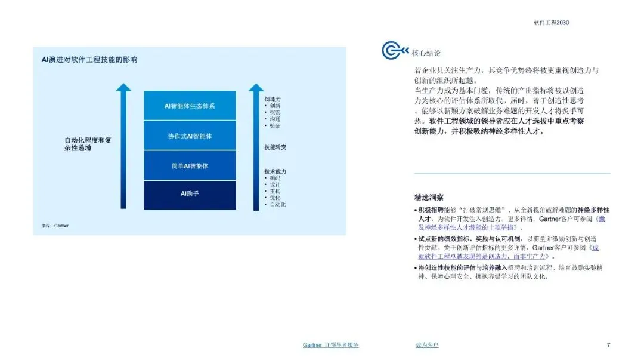This screenshot has height=363, width=644.
Task: Click the upward arrow beside 自动化程度 label
Action: [x=123, y=146]
